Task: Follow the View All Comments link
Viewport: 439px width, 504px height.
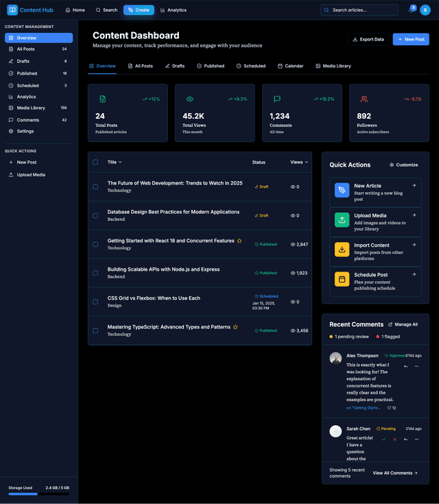Action: pyautogui.click(x=395, y=473)
